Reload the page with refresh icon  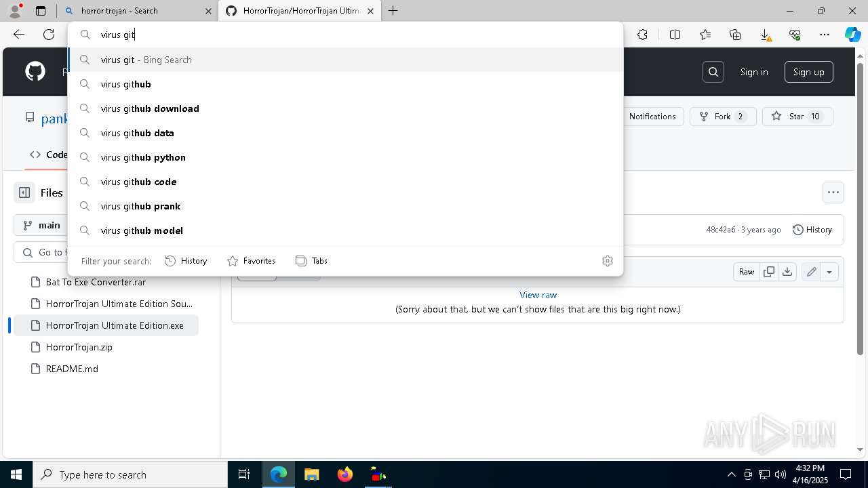(x=49, y=35)
